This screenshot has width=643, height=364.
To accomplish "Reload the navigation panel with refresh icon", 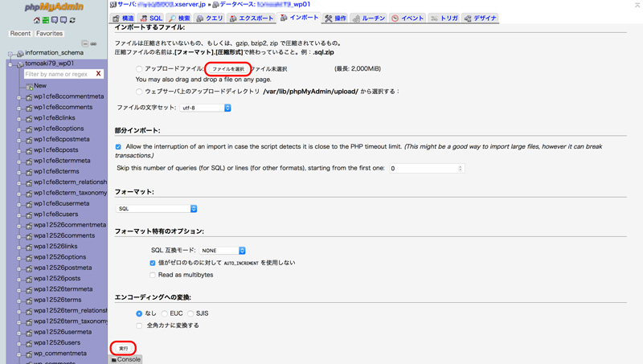I will [x=72, y=20].
